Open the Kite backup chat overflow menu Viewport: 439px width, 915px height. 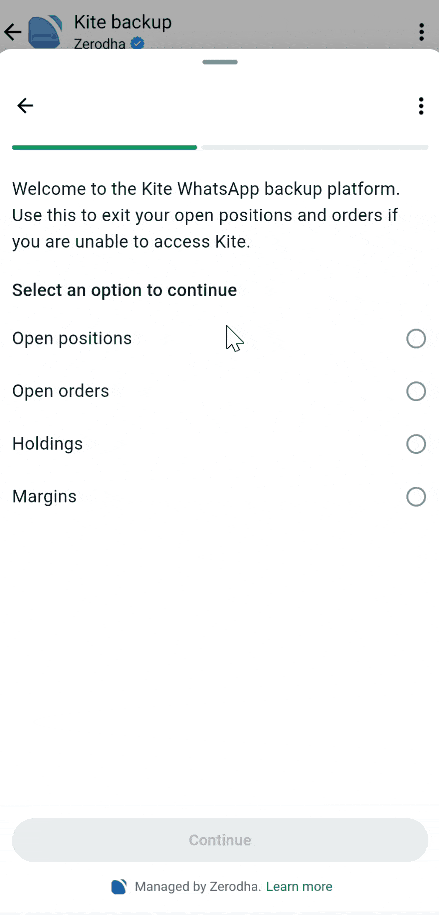pos(421,32)
